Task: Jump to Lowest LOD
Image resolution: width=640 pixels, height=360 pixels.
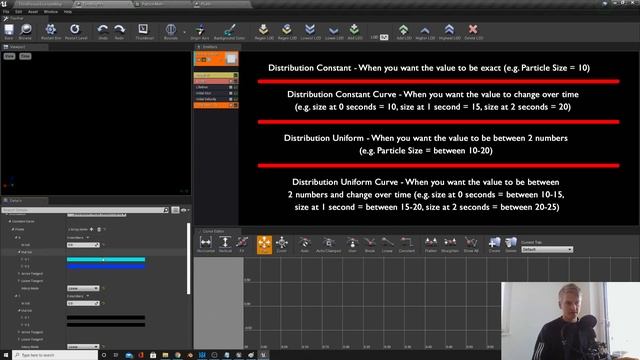Action: pyautogui.click(x=310, y=30)
